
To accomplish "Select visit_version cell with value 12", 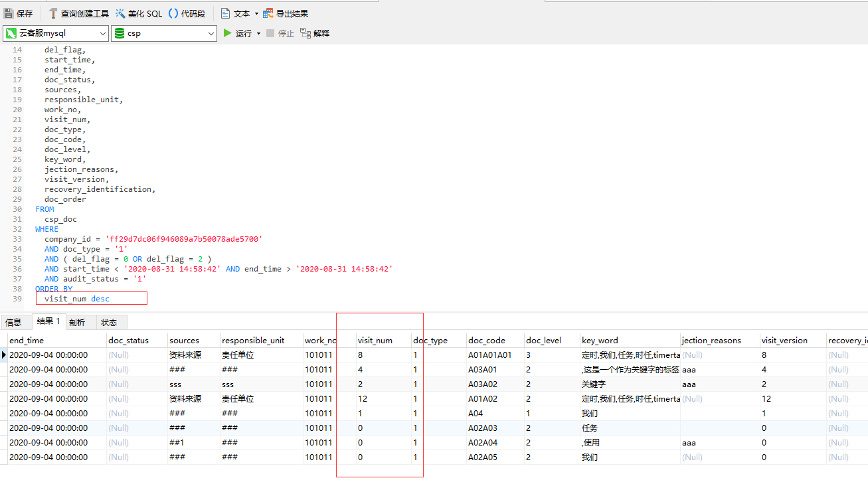I will (x=794, y=398).
